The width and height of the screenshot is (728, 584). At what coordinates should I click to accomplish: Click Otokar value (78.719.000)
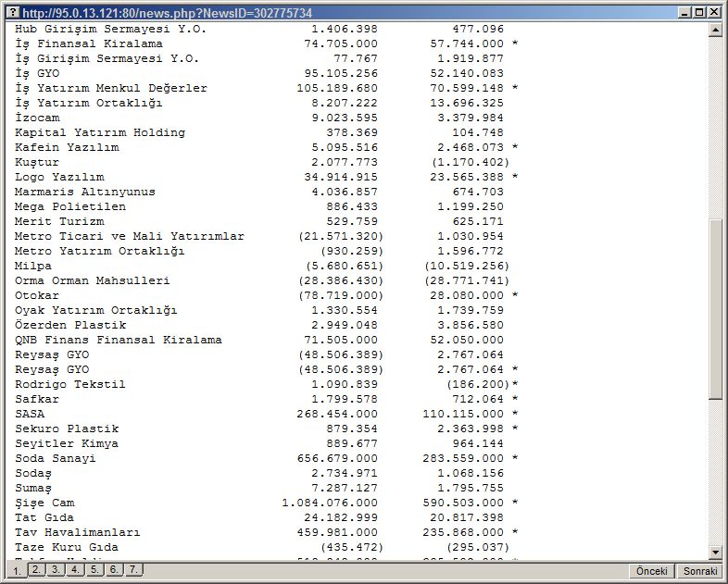point(341,295)
